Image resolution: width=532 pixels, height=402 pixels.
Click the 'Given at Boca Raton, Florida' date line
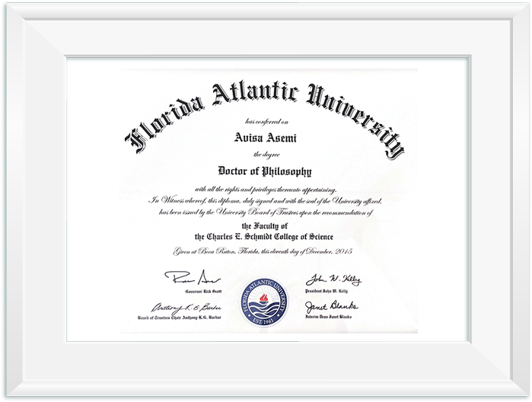(263, 251)
